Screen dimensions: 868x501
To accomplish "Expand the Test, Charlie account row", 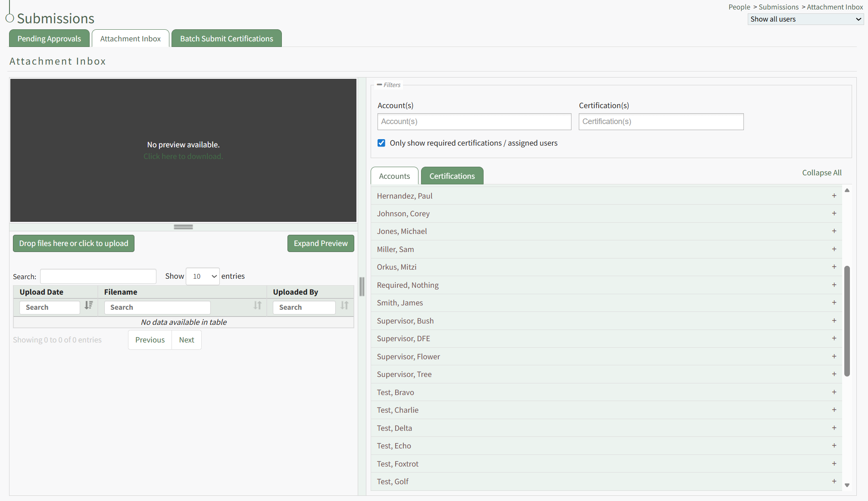I will (x=834, y=410).
